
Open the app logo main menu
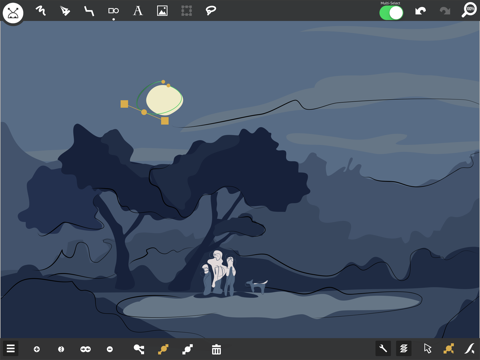(13, 13)
